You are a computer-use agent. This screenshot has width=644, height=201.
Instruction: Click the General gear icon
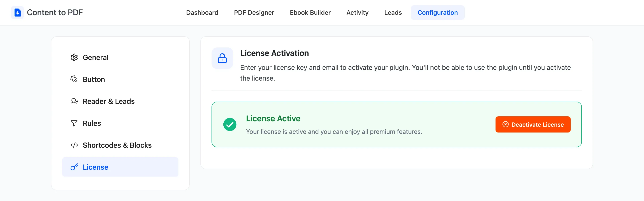pyautogui.click(x=74, y=57)
